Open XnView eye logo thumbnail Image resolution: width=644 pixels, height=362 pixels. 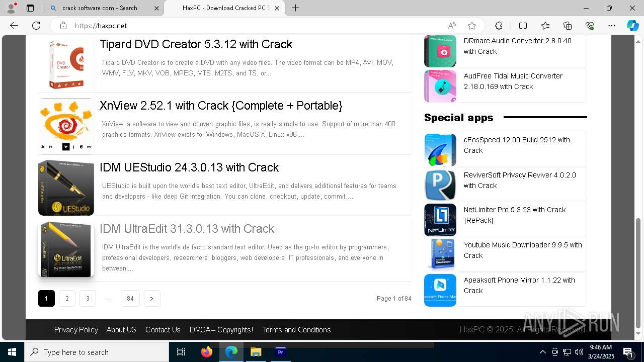66,126
